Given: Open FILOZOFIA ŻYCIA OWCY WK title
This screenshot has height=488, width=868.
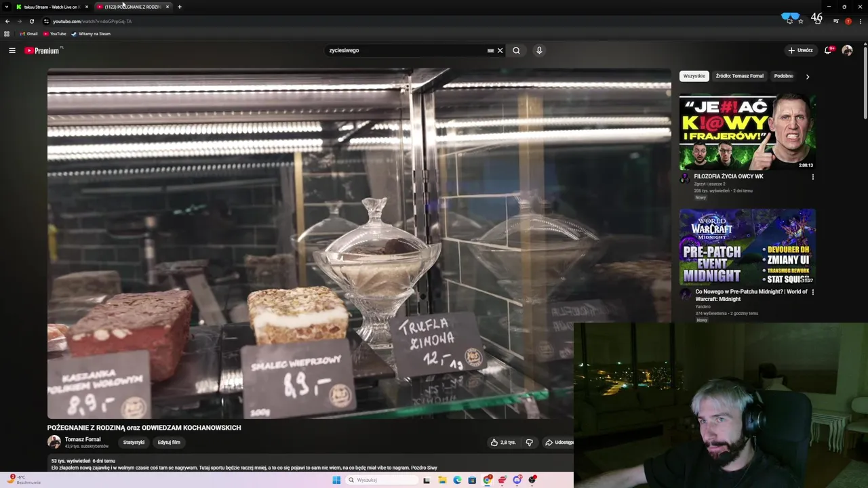Looking at the screenshot, I should click(x=728, y=176).
